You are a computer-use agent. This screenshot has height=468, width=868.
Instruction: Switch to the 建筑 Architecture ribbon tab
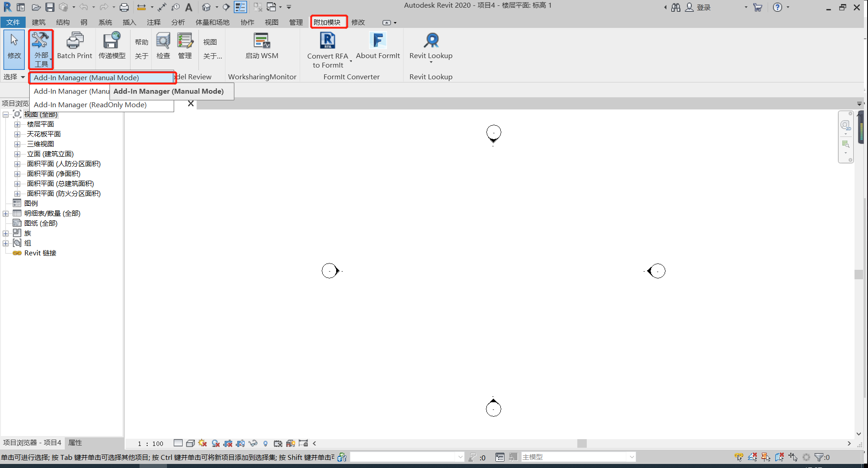pos(39,22)
